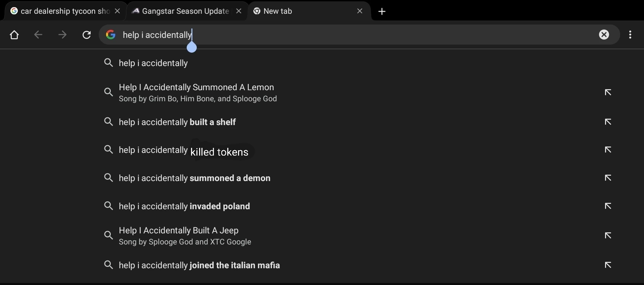Pick the 'help i accidentally killed tokens' suggestion
The height and width of the screenshot is (285, 644).
pos(185,151)
